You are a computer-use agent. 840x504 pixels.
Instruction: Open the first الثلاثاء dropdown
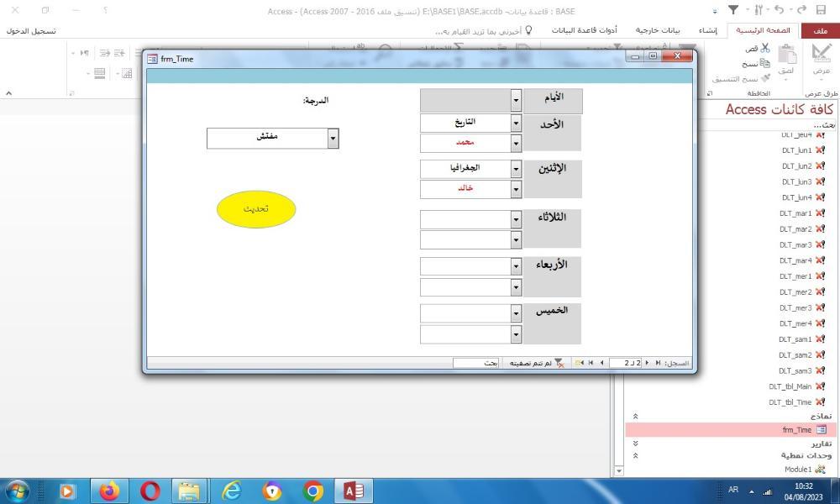[x=516, y=219]
